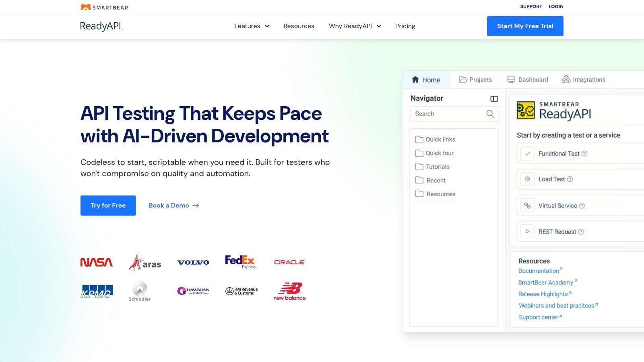644x362 pixels.
Task: Click the Functional Test checkmark icon
Action: (527, 154)
